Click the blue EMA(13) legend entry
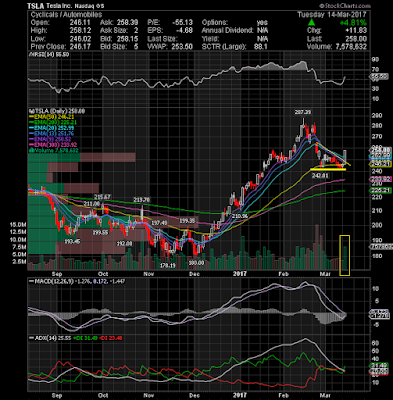 pyautogui.click(x=52, y=133)
